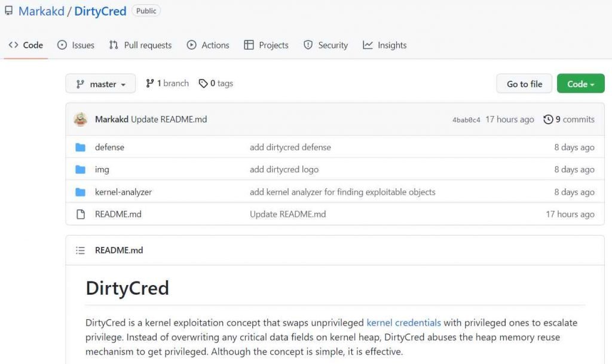
Task: Click 17 hours ago on the README.md row
Action: [x=570, y=214]
